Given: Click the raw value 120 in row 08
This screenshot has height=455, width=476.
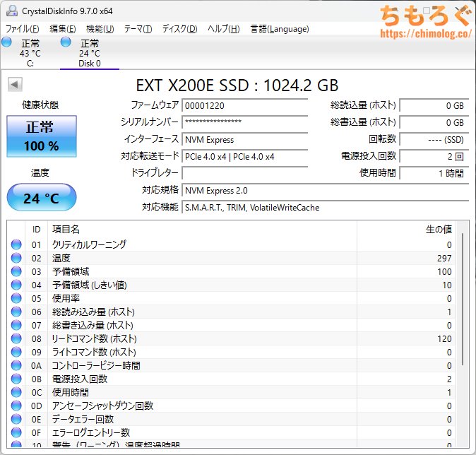Looking at the screenshot, I should click(x=444, y=338).
